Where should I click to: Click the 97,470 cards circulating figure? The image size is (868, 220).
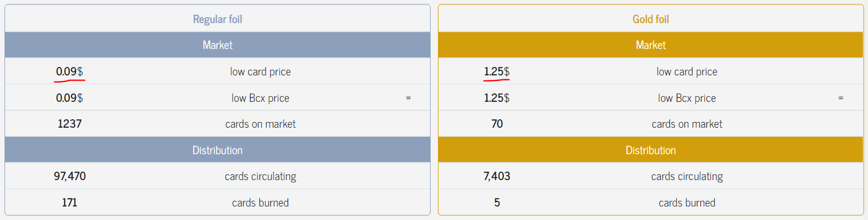(x=69, y=176)
